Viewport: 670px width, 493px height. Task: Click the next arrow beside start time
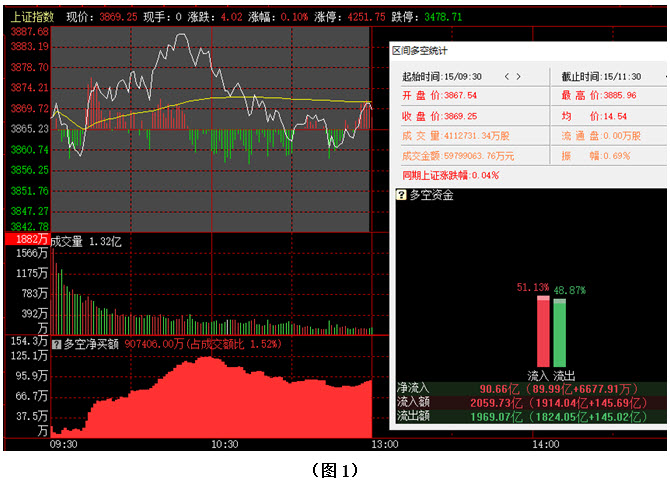pos(520,76)
